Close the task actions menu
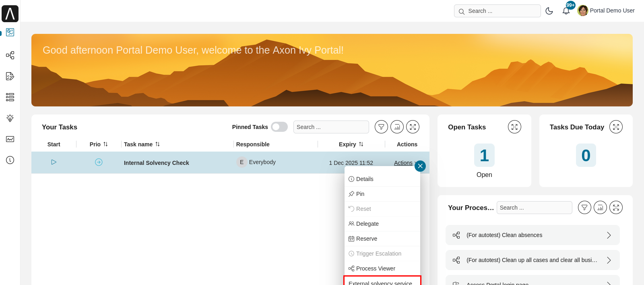This screenshot has width=644, height=285. point(420,166)
